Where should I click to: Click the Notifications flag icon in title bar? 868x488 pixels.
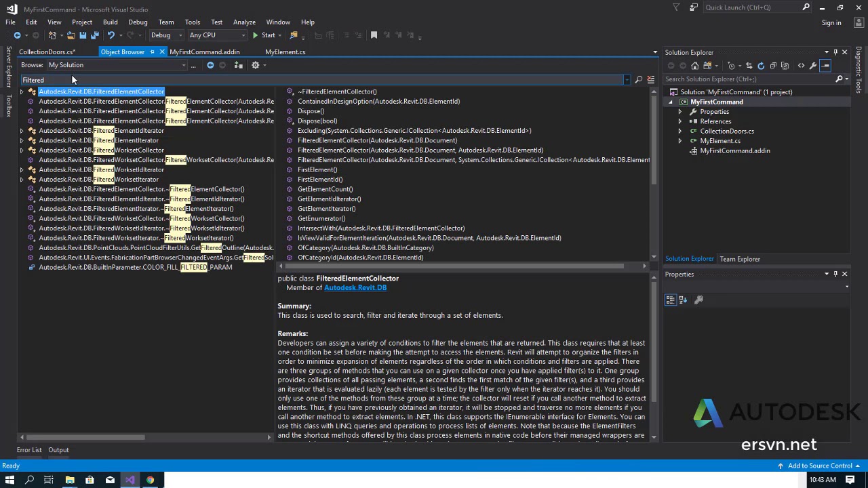click(676, 7)
